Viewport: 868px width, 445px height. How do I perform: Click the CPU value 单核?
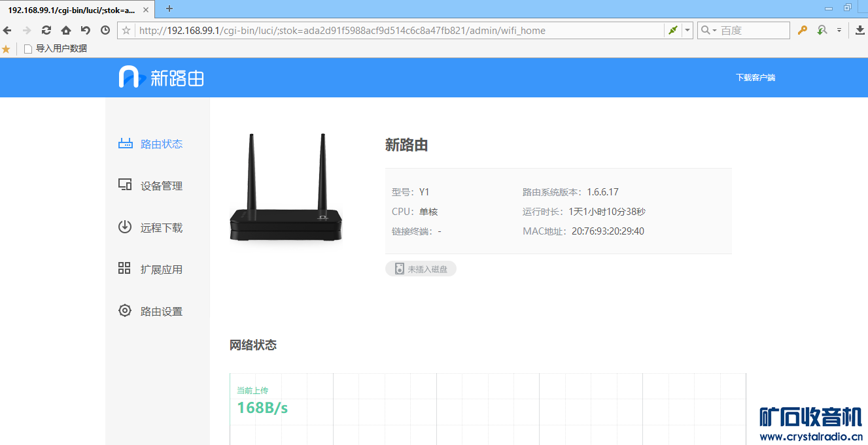pos(428,212)
